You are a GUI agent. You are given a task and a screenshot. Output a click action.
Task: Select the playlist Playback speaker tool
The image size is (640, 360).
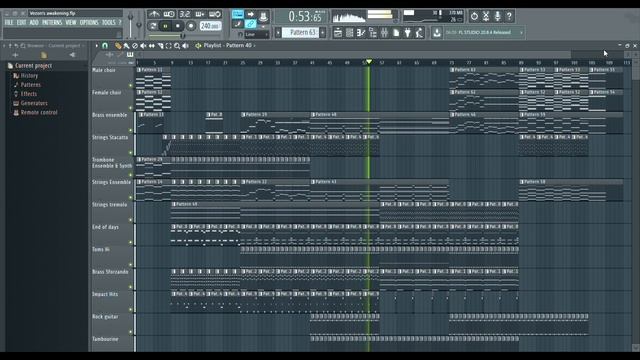coord(186,46)
